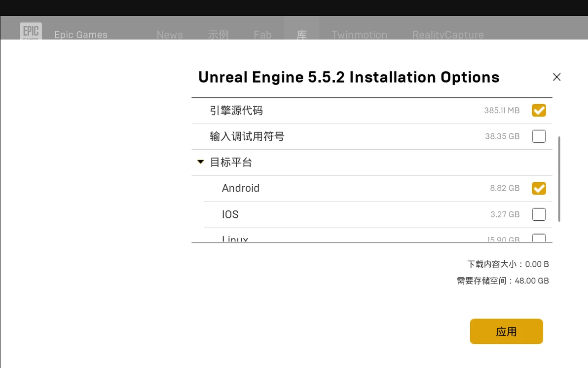588x368 pixels.
Task: Click the Epic Games title text
Action: (80, 35)
